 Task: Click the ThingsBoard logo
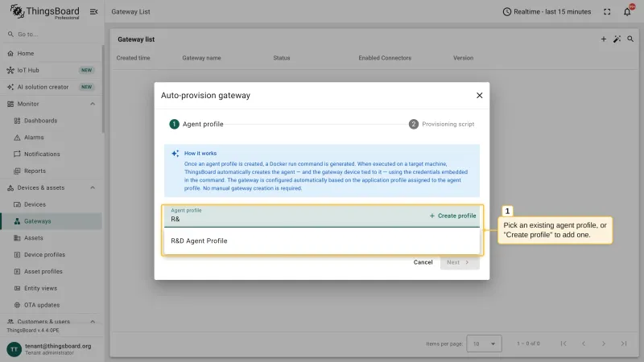[45, 11]
